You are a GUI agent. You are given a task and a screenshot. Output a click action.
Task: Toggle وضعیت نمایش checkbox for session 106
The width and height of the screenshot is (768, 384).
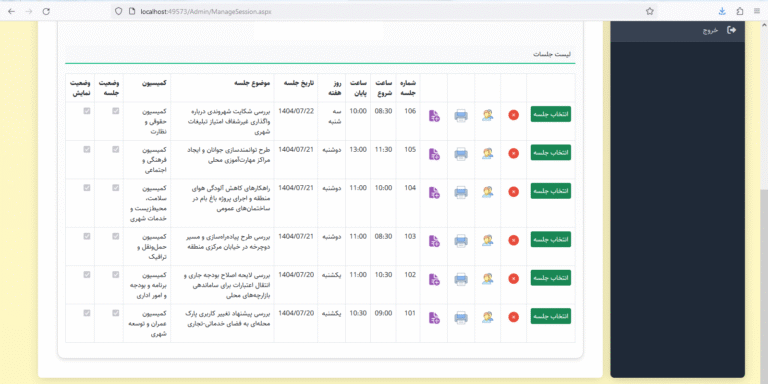click(x=87, y=111)
